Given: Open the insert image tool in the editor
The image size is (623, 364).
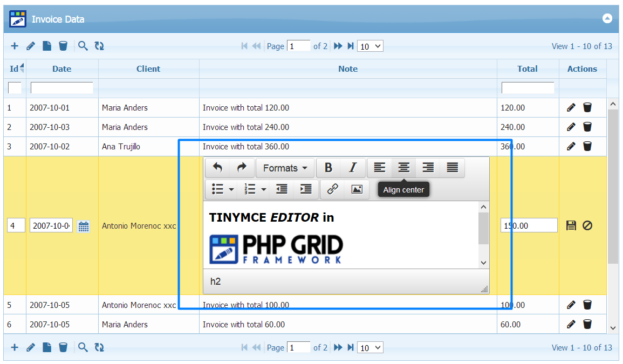Looking at the screenshot, I should (x=357, y=189).
